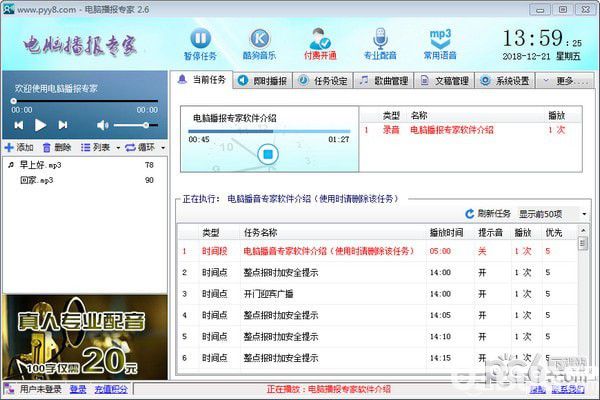This screenshot has height=400, width=600.
Task: Click the 删除 trash button
Action: pos(57,147)
